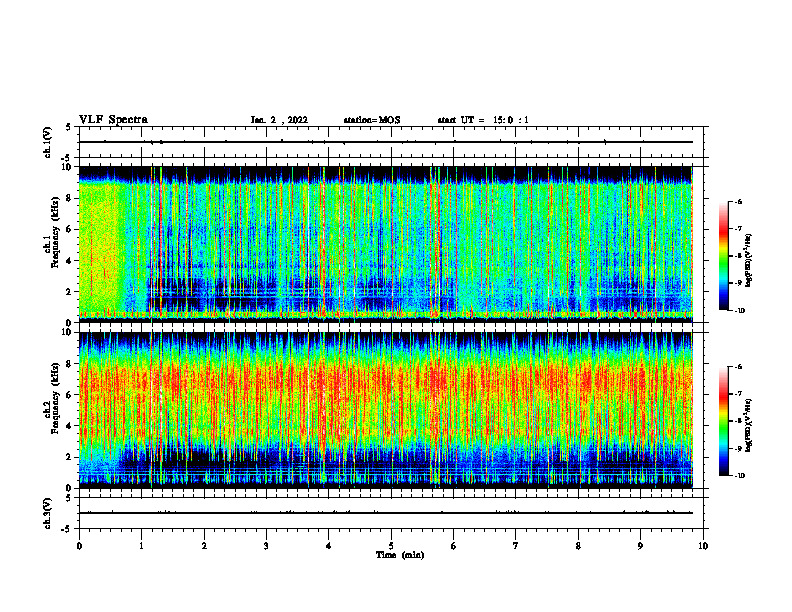Click the "VLF Spectra" plot title
The image size is (792, 612).
point(113,120)
